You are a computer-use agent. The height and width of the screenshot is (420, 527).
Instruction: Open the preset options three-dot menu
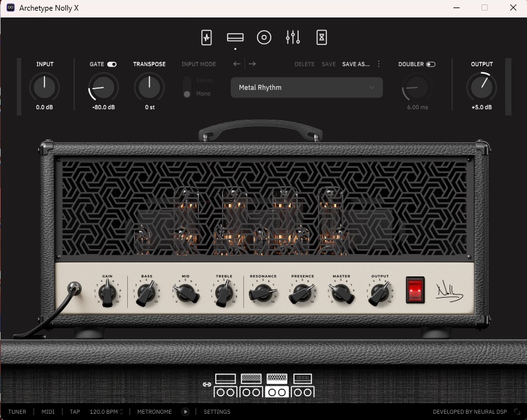[379, 64]
